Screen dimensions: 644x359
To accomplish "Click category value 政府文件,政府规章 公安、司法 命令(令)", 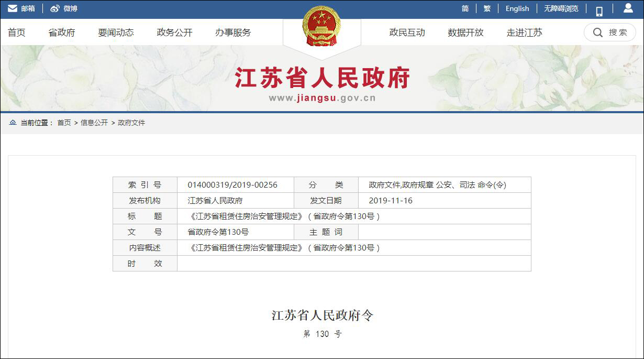I will pos(437,185).
